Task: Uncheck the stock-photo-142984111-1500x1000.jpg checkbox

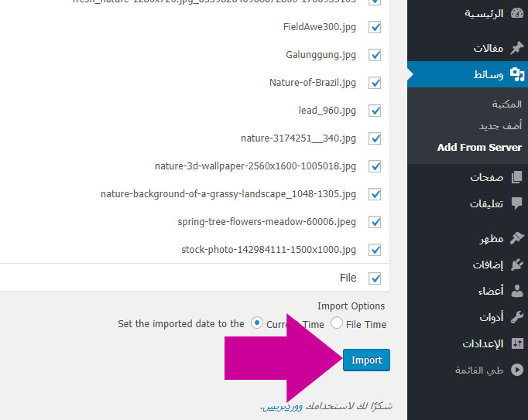Action: point(375,250)
